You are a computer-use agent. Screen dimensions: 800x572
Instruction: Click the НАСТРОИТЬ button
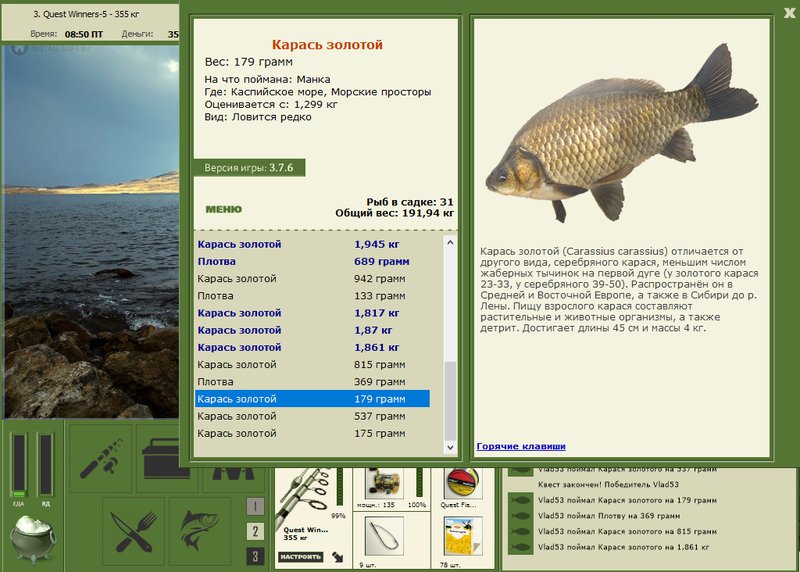301,557
